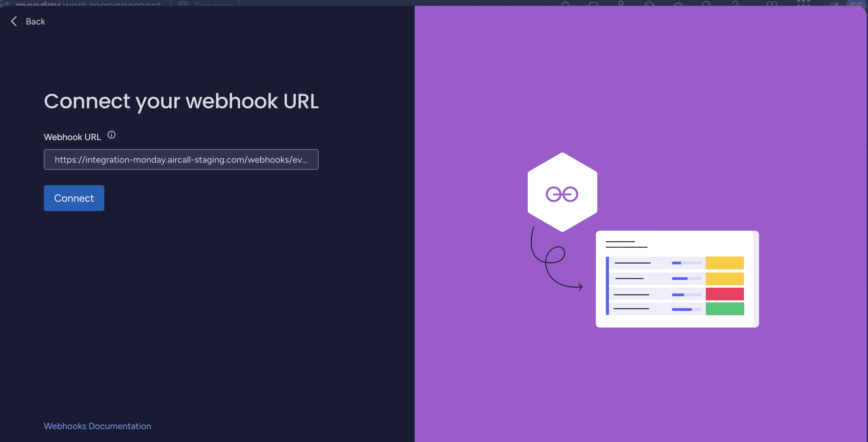The height and width of the screenshot is (442, 868).
Task: Open the notifications bell icon
Action: coord(565,5)
